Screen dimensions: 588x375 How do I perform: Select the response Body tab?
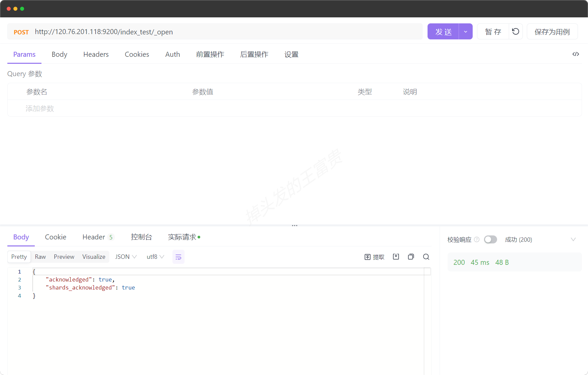[x=21, y=237]
